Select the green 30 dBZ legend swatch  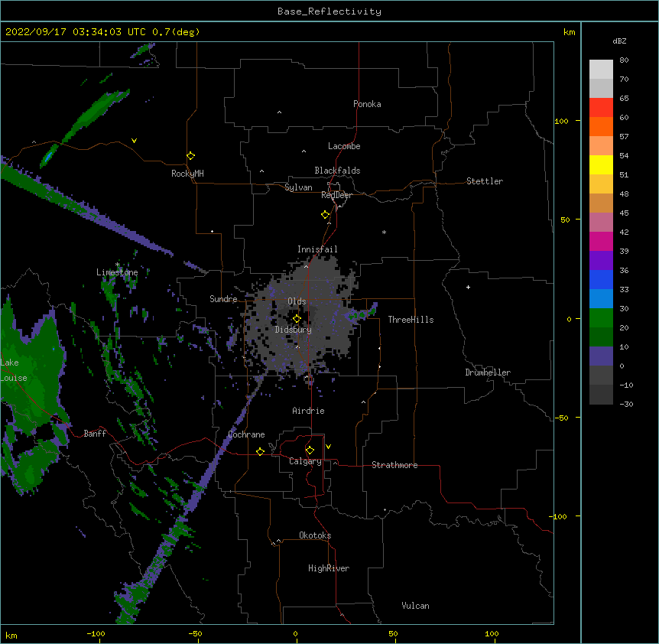[601, 318]
